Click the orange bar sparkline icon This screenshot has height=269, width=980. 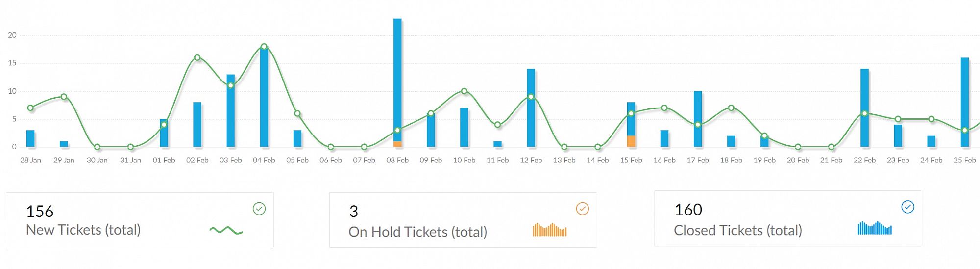point(549,230)
